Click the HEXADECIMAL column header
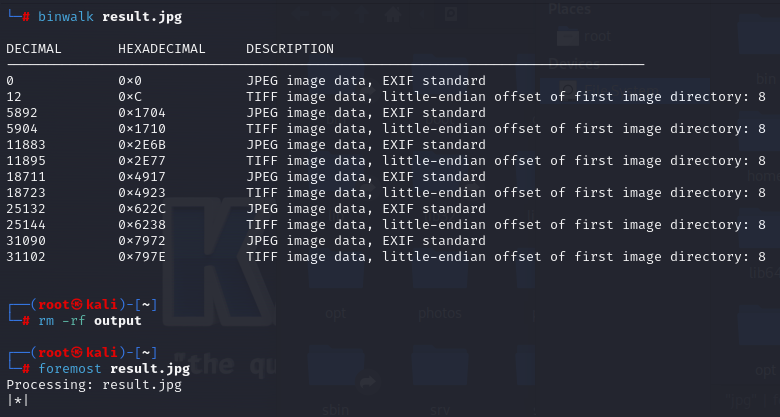The image size is (780, 417). pos(162,49)
